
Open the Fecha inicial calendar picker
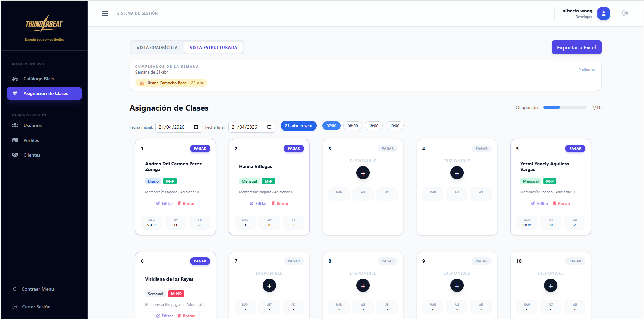(x=196, y=127)
